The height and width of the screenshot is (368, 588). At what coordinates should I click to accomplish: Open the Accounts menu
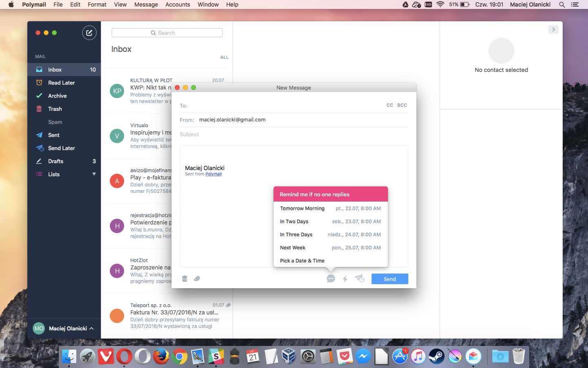[x=178, y=4]
